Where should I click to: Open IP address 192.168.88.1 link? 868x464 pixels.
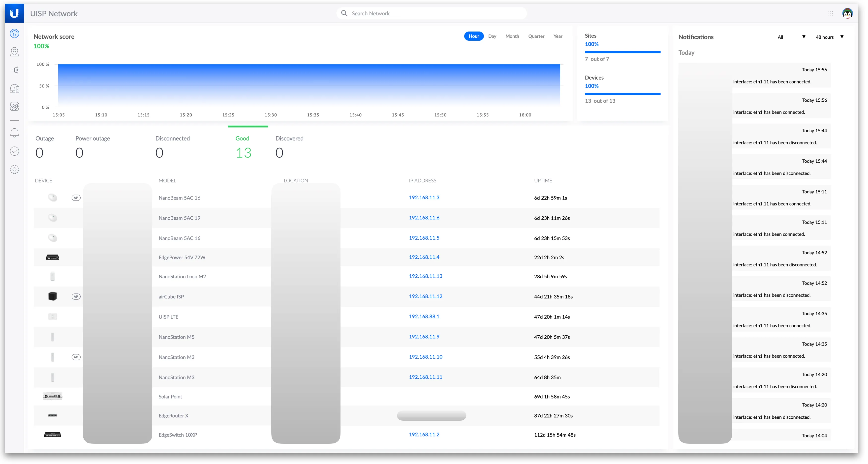tap(424, 317)
